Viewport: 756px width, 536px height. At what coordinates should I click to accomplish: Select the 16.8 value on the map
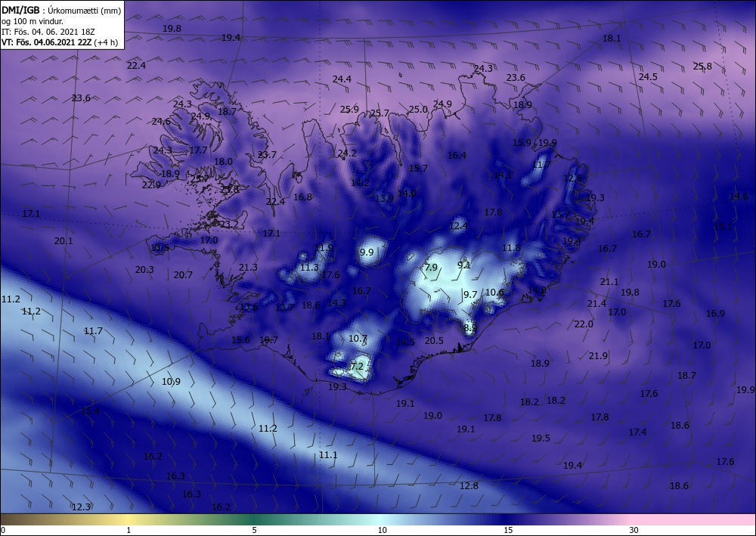point(303,197)
